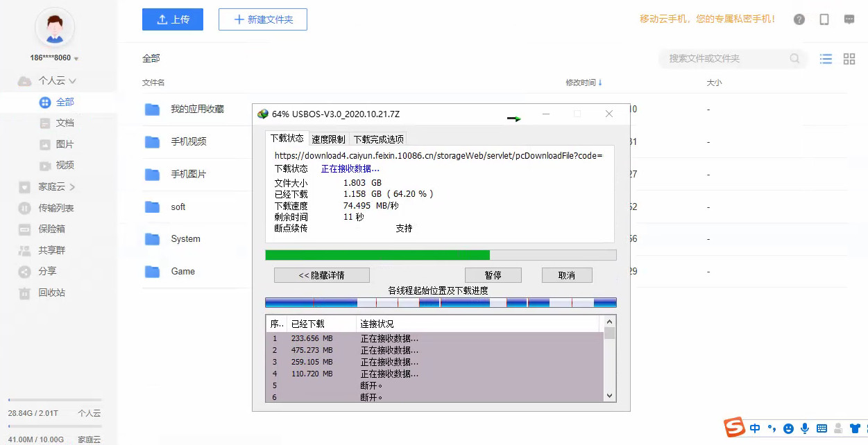Viewport: 868px width, 445px height.
Task: Switch to the 下载完成选项 tab
Action: (378, 139)
